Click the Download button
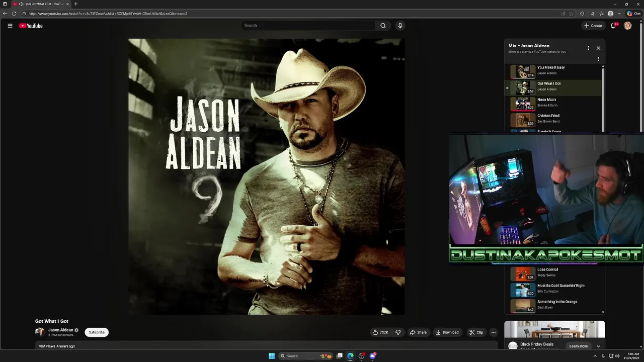644x362 pixels. [447, 332]
